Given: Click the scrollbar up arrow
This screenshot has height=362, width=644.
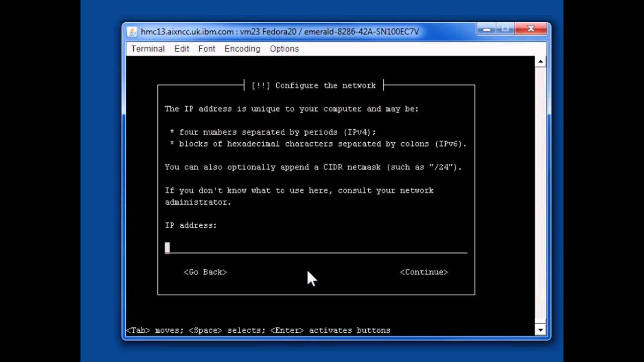Looking at the screenshot, I should coord(540,62).
